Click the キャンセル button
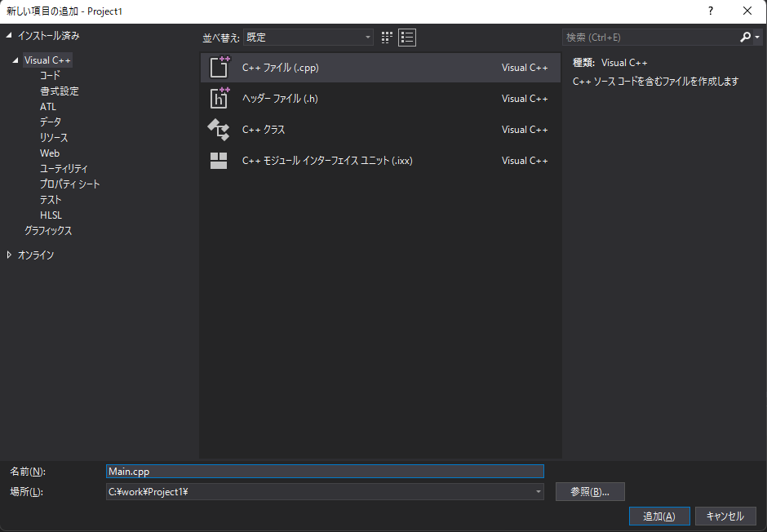Screen dimensions: 767x532 [725, 516]
